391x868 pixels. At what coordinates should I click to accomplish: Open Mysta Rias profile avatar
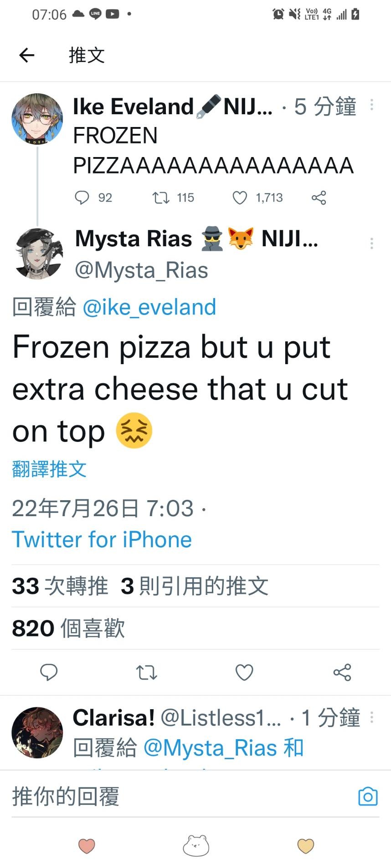[38, 254]
